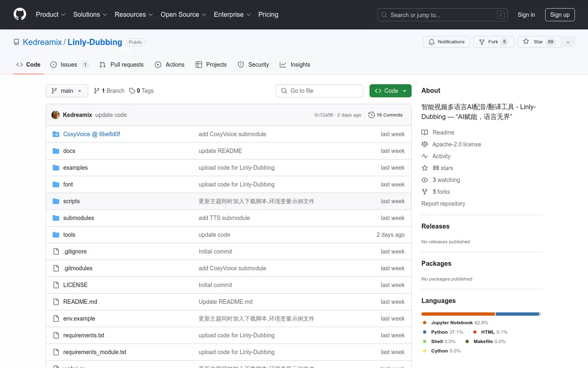Open notifications via the bell icon
Screen dimensions: 588x368
point(432,42)
